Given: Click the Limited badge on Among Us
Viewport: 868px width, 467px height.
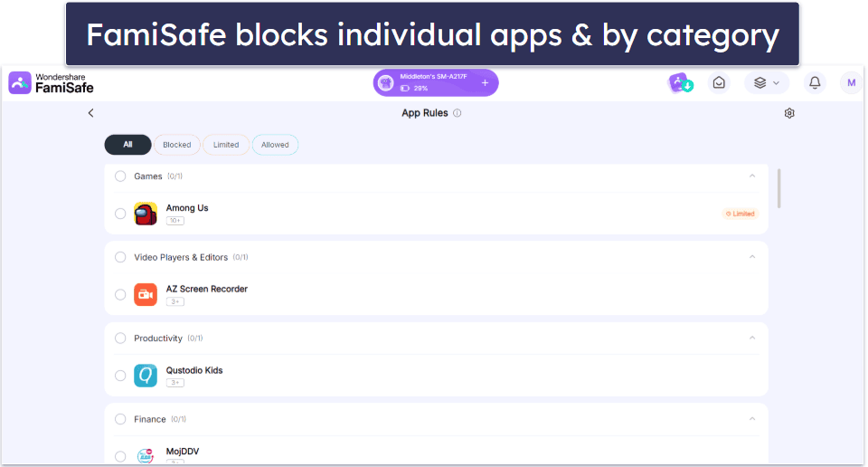Looking at the screenshot, I should (741, 214).
